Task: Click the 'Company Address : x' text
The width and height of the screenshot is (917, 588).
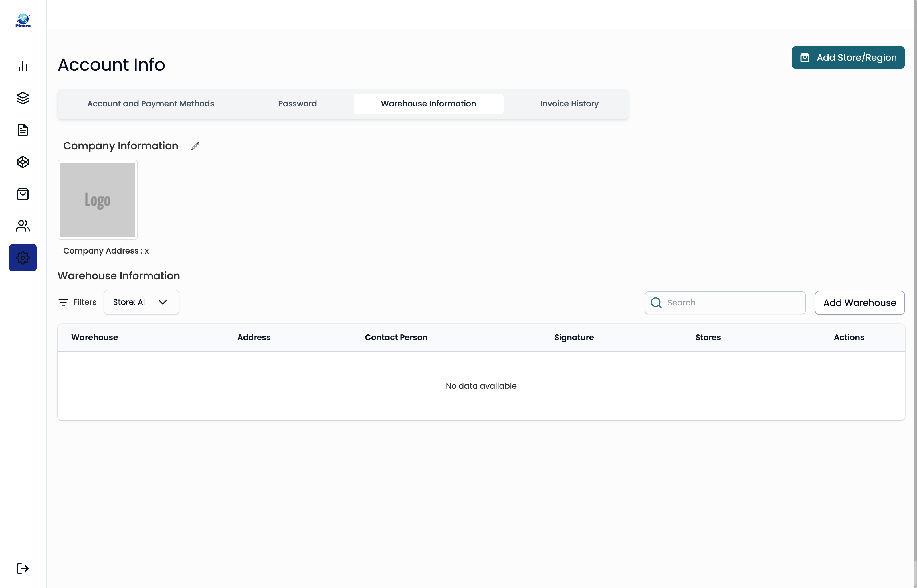Action: coord(106,251)
